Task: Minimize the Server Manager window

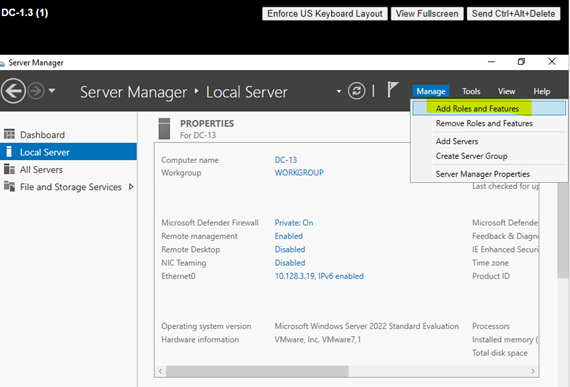Action: coord(491,62)
